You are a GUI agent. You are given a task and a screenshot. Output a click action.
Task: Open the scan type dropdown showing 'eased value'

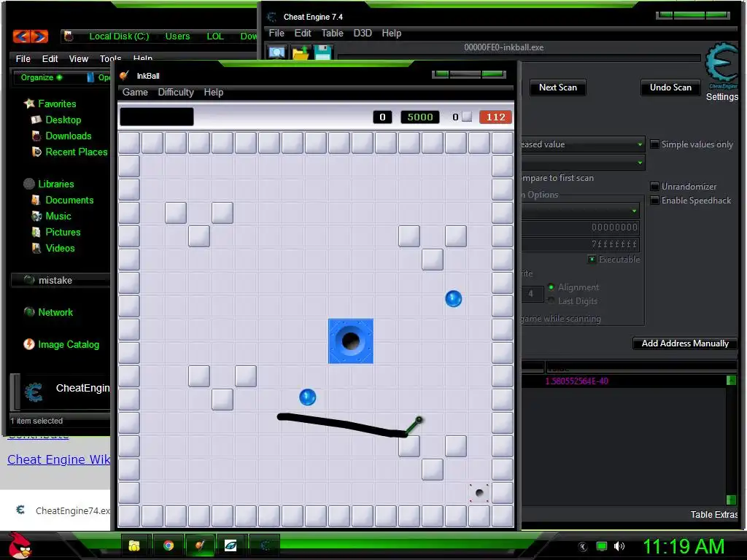coord(583,144)
